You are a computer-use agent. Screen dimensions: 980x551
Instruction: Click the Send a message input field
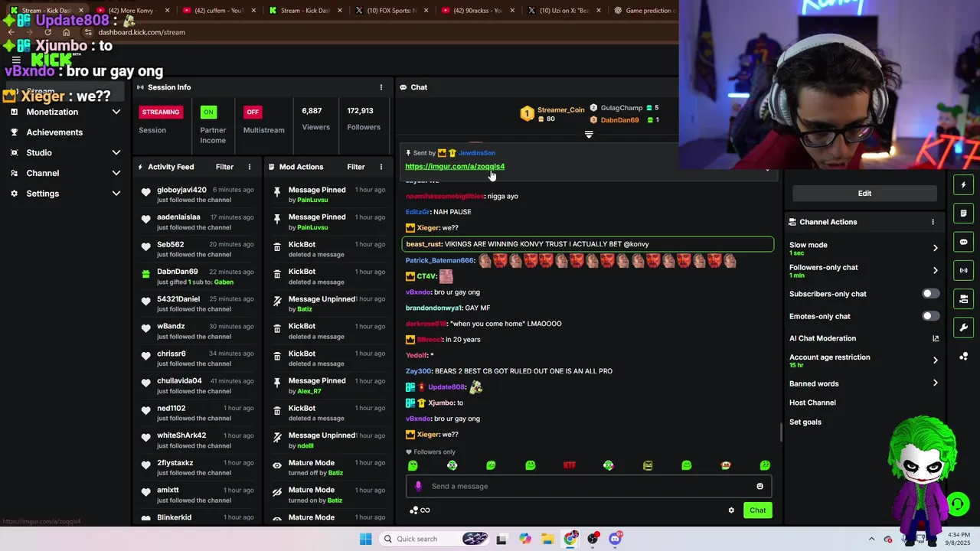pos(588,486)
